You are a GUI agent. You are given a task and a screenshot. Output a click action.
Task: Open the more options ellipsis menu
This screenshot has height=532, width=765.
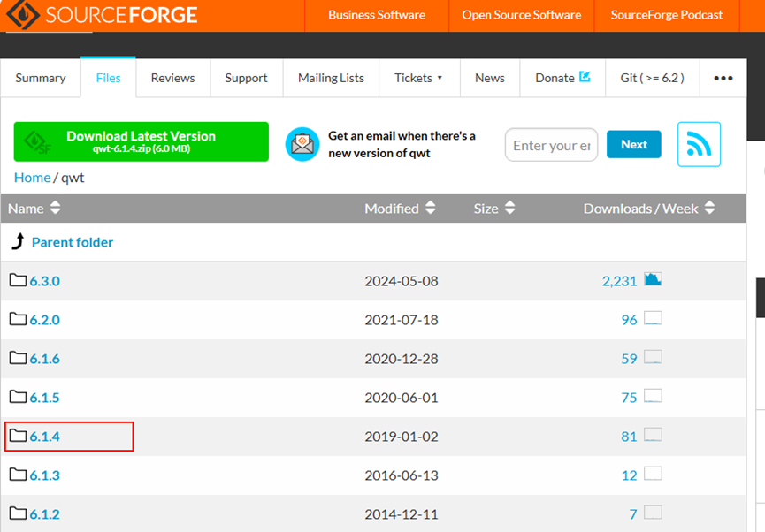click(723, 78)
